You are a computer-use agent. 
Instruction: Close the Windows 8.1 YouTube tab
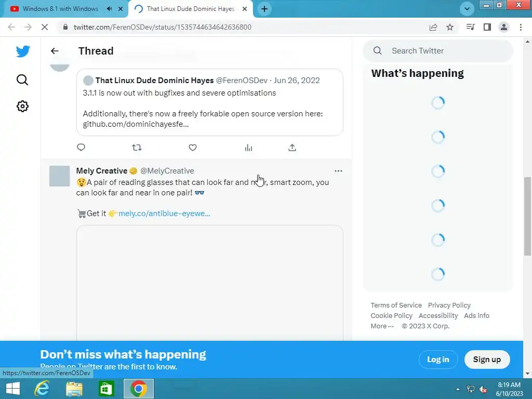[x=121, y=9]
